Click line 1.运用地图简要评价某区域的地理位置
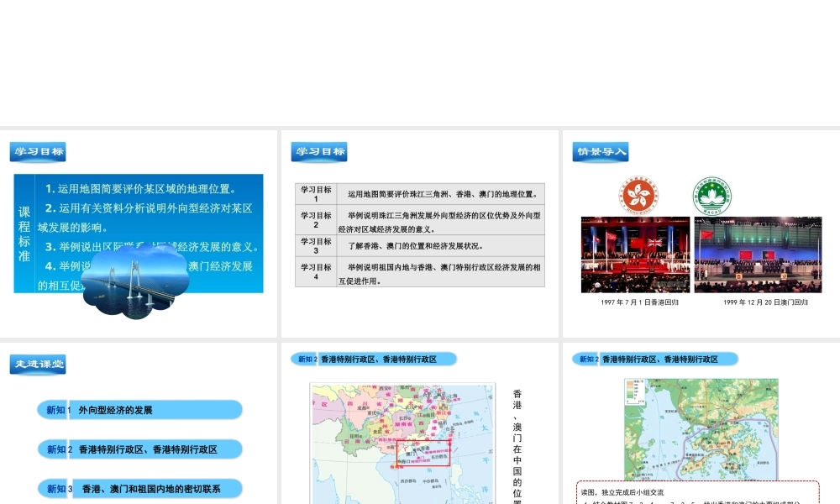The image size is (840, 504). tap(140, 188)
